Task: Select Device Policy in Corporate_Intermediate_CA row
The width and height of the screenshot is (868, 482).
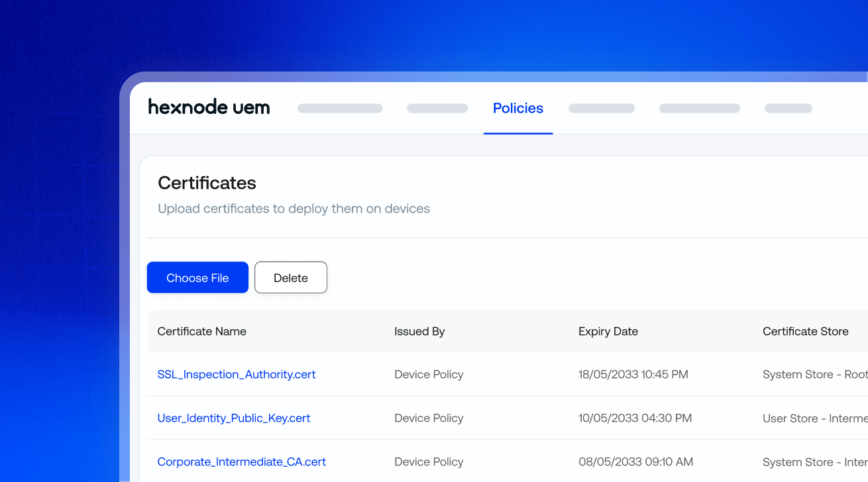Action: [429, 462]
